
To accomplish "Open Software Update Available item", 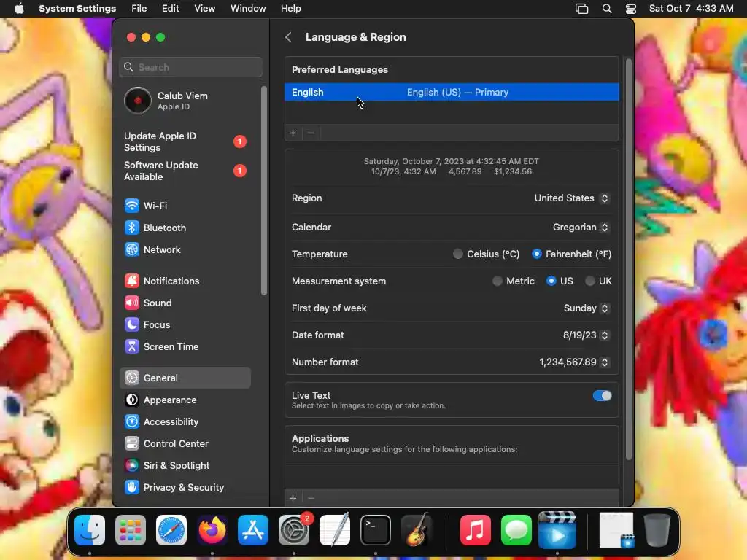I will click(x=185, y=171).
